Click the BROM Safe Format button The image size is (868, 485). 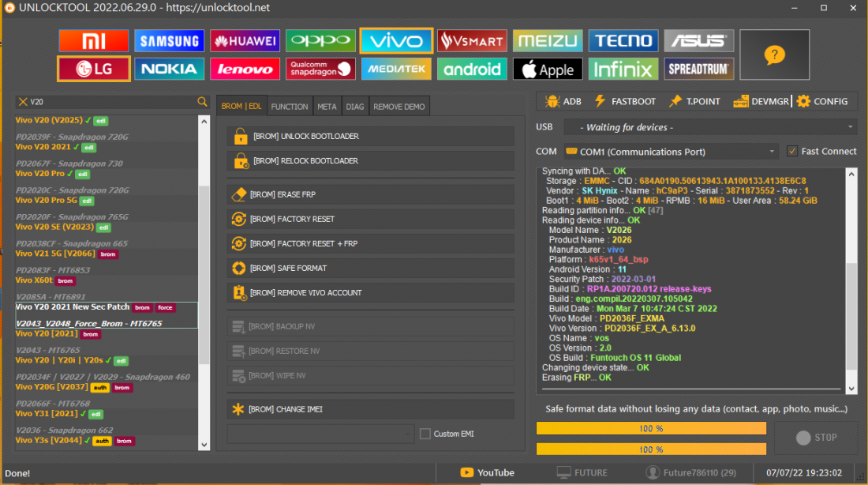tap(370, 269)
